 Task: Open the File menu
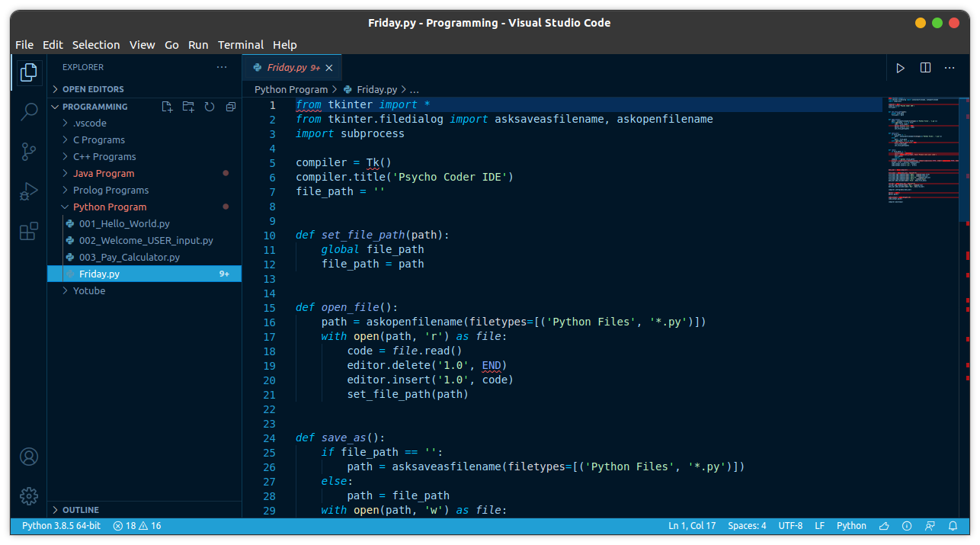pyautogui.click(x=24, y=45)
